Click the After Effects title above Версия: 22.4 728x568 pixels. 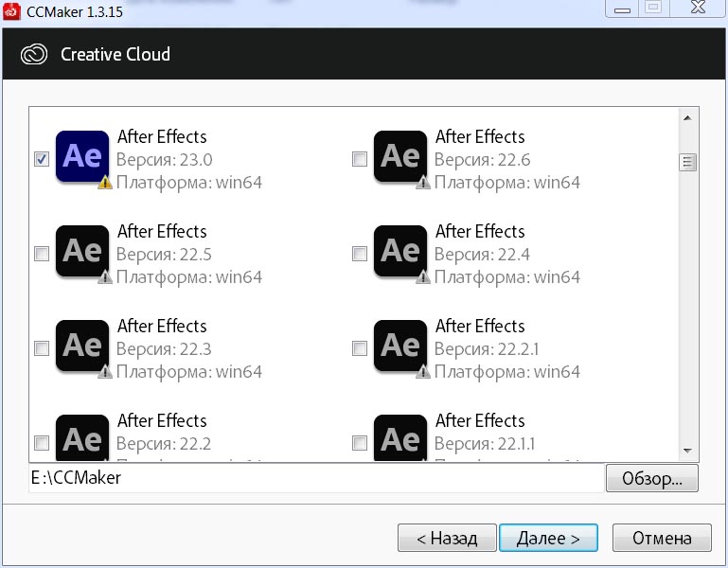coord(480,232)
